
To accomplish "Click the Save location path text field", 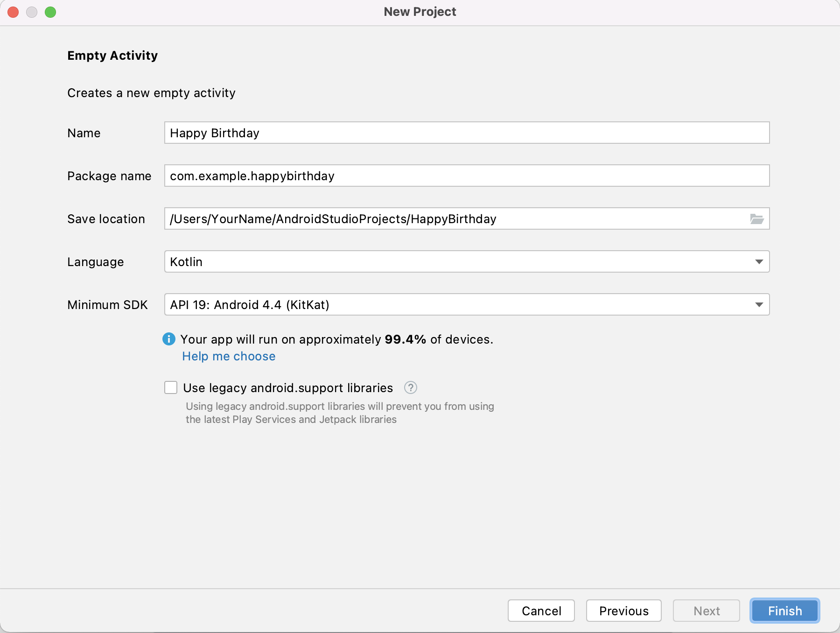I will 457,219.
